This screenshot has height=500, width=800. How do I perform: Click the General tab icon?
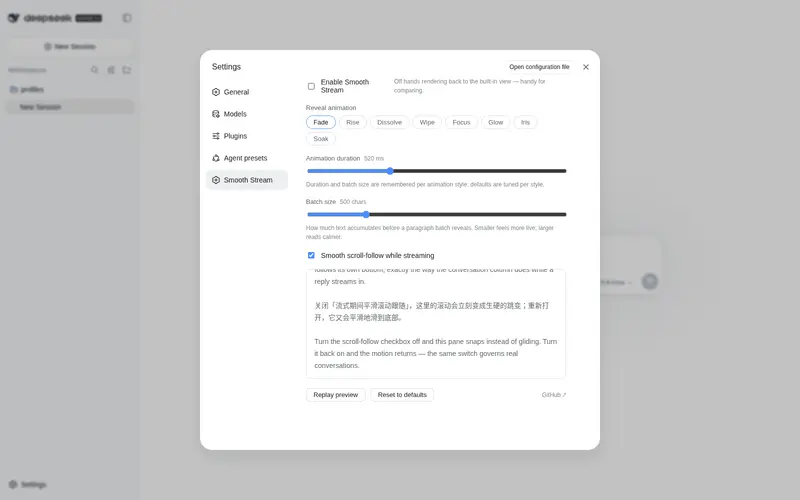click(216, 92)
